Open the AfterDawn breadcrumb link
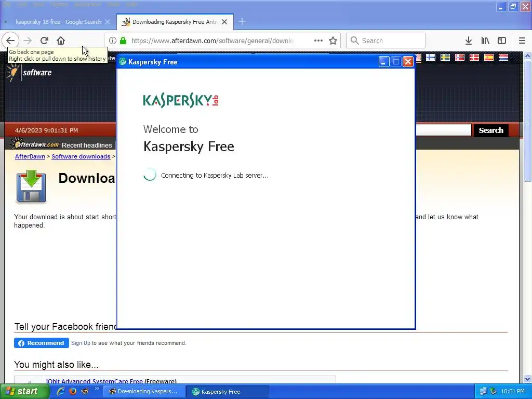The image size is (532, 399). pyautogui.click(x=30, y=156)
